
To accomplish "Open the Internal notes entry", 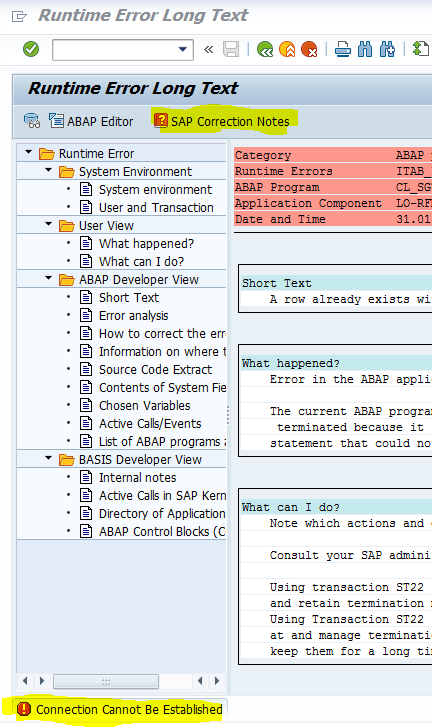I will pyautogui.click(x=137, y=478).
